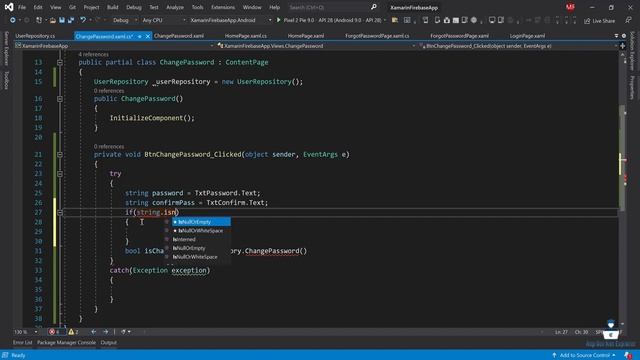Navigate to previous issue with left arrow
This screenshot has height=360, width=640.
(93, 332)
